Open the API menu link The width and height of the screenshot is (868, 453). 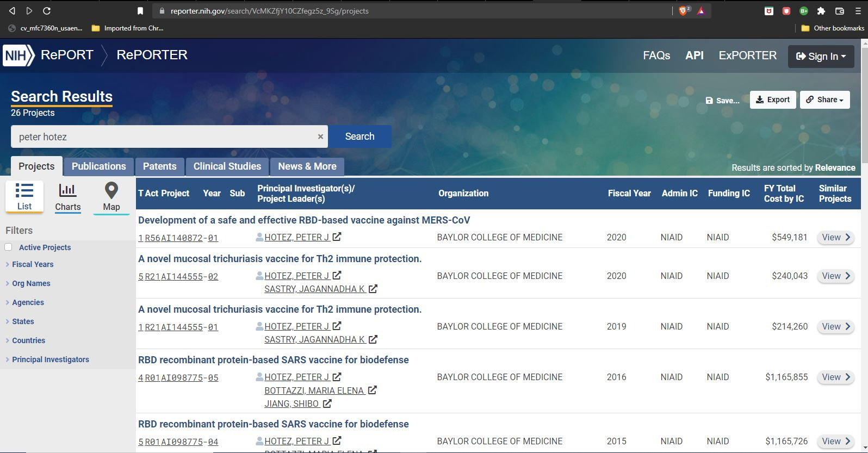tap(695, 55)
